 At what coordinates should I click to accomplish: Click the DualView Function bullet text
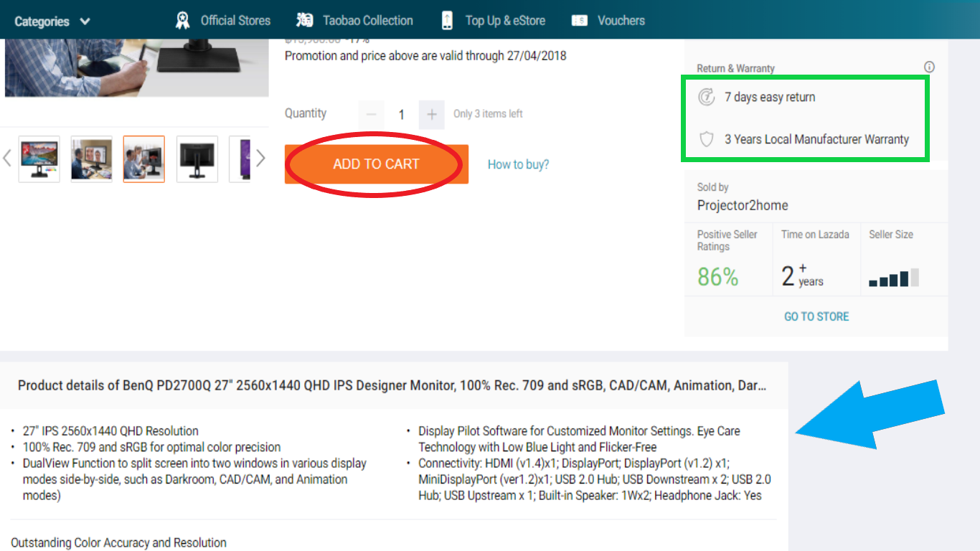pyautogui.click(x=194, y=479)
